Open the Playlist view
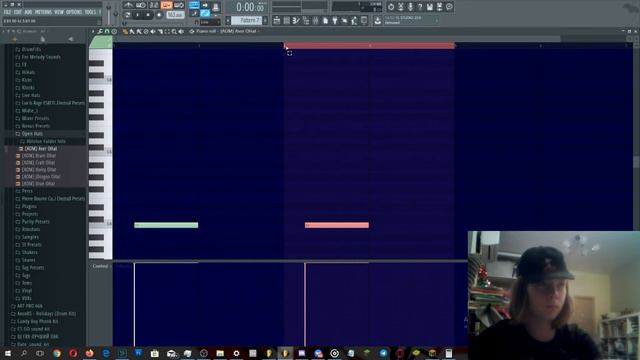Viewport: 640px width, 360px height. coord(277,20)
